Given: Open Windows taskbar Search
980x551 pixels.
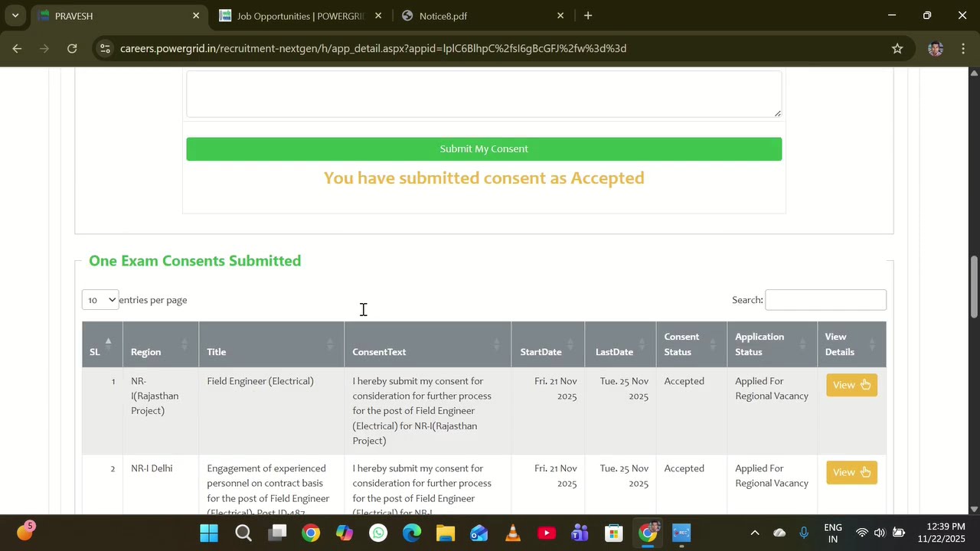Looking at the screenshot, I should (243, 533).
